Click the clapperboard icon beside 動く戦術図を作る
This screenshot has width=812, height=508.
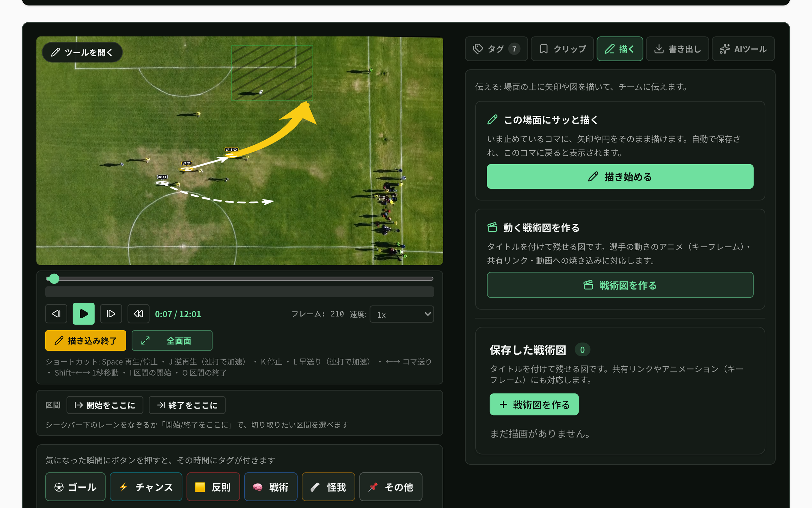(x=493, y=227)
